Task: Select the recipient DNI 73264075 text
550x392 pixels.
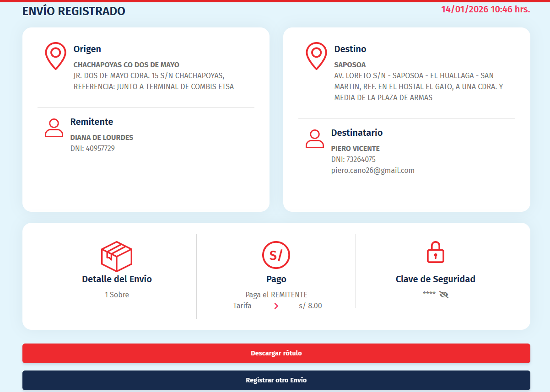Action: (x=353, y=159)
